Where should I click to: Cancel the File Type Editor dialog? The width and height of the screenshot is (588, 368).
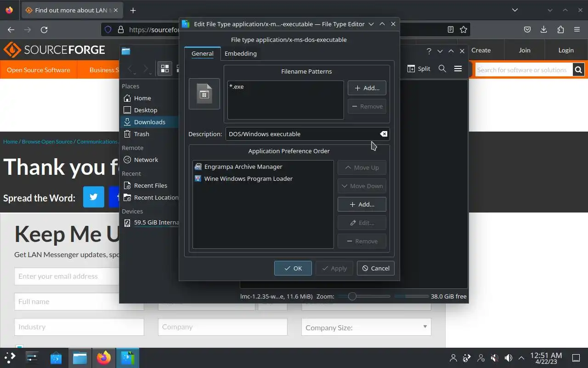(x=376, y=268)
